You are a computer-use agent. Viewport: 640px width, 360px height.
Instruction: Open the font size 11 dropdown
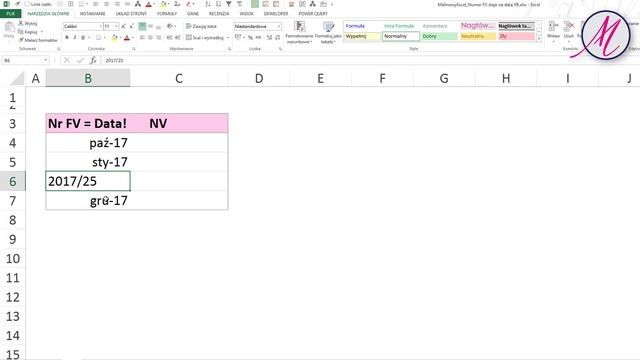pos(116,26)
